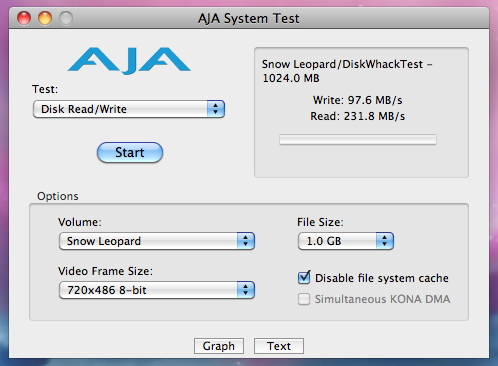Click the Options group label
The height and width of the screenshot is (366, 498).
pos(58,196)
